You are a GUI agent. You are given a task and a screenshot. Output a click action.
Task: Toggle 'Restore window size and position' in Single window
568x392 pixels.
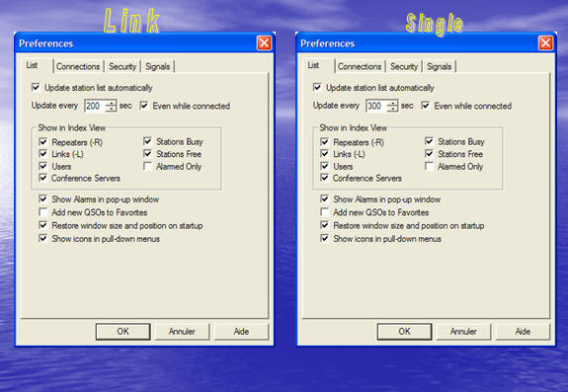tap(324, 225)
